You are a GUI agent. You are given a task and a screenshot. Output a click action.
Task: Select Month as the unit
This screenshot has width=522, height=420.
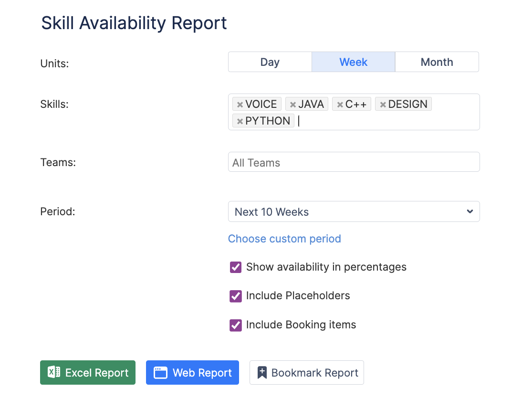point(437,62)
